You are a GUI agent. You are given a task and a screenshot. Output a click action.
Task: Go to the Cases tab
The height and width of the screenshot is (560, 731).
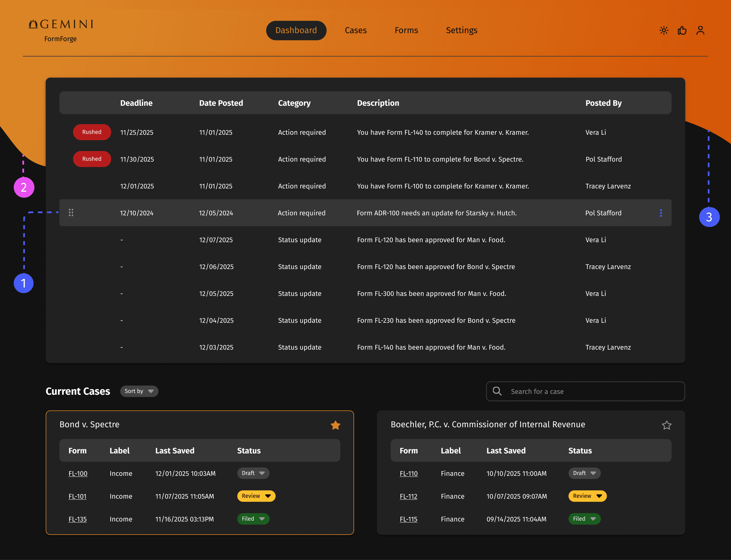tap(355, 30)
